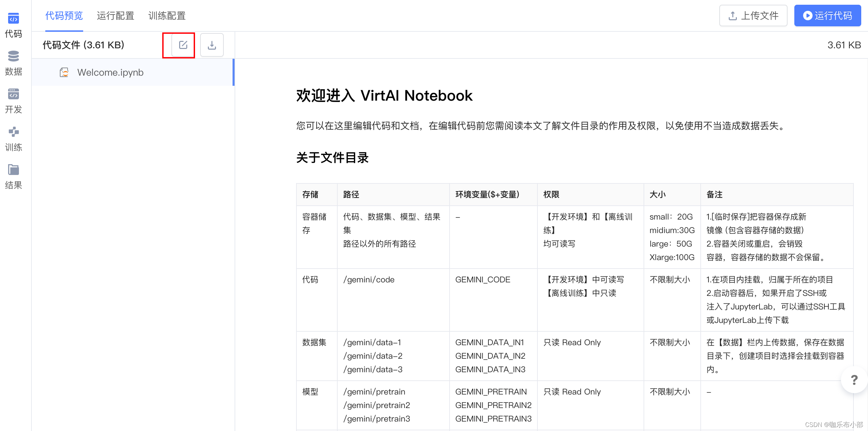Switch to the 运行配置 tab
This screenshot has width=868, height=431.
115,16
